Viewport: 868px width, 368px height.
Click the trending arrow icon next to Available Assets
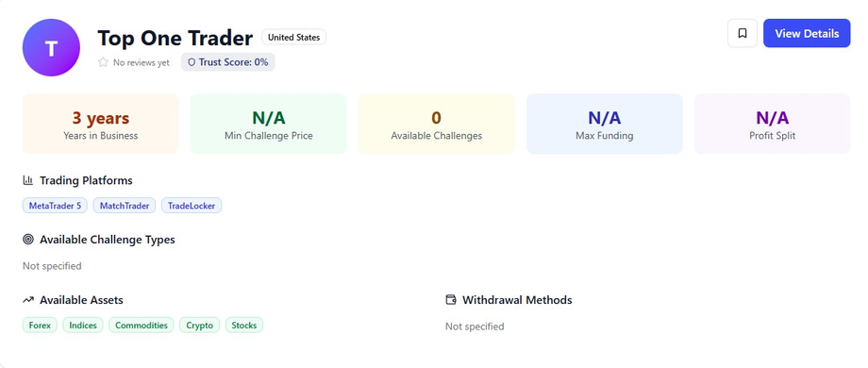[27, 300]
